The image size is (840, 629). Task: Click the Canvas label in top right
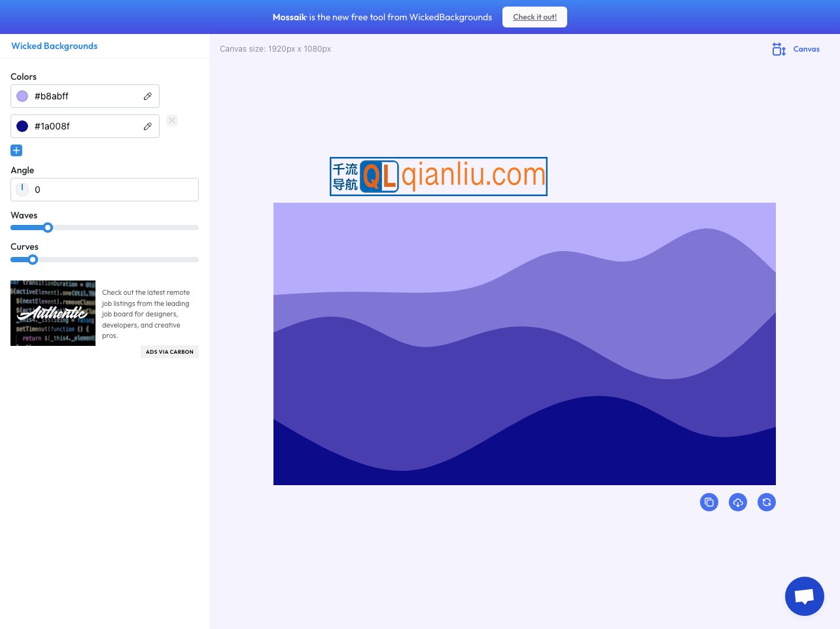click(806, 49)
